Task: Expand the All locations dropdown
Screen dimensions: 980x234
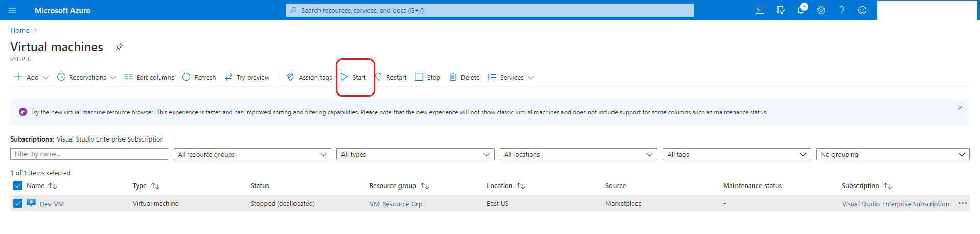Action: click(579, 154)
